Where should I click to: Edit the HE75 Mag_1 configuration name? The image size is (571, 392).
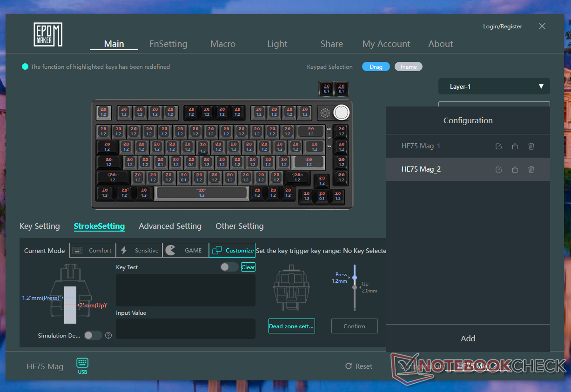click(498, 146)
